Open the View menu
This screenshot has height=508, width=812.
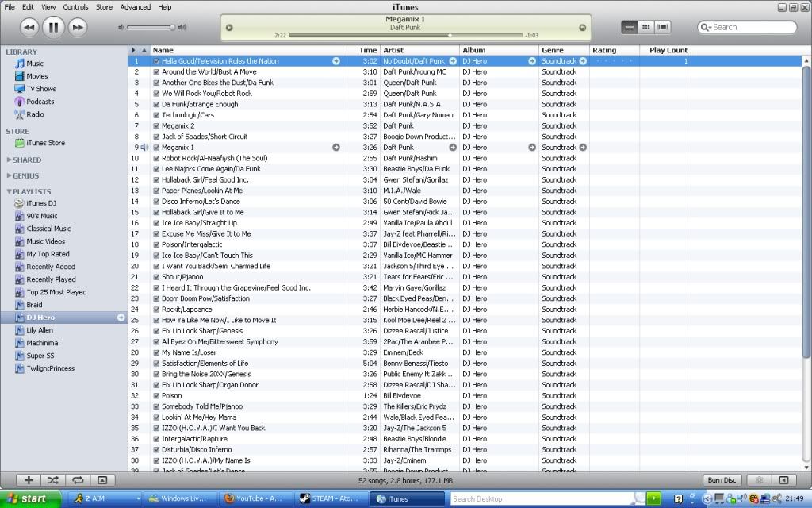point(48,6)
